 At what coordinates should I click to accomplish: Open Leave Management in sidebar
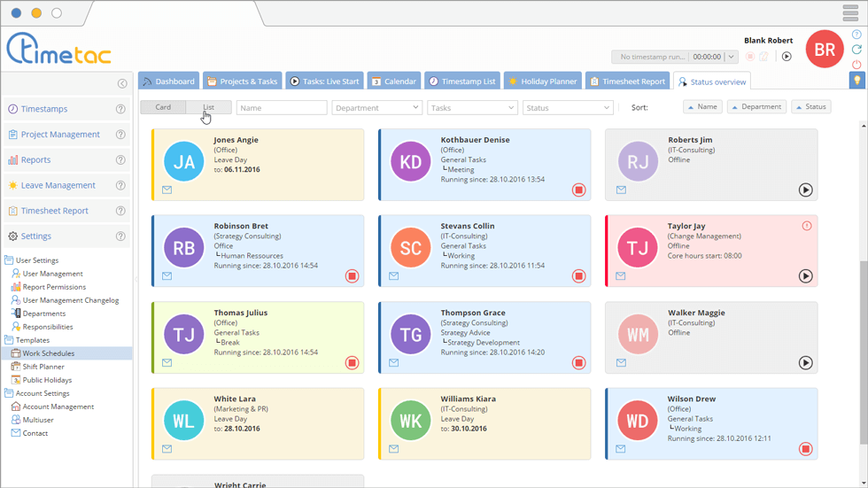(58, 185)
